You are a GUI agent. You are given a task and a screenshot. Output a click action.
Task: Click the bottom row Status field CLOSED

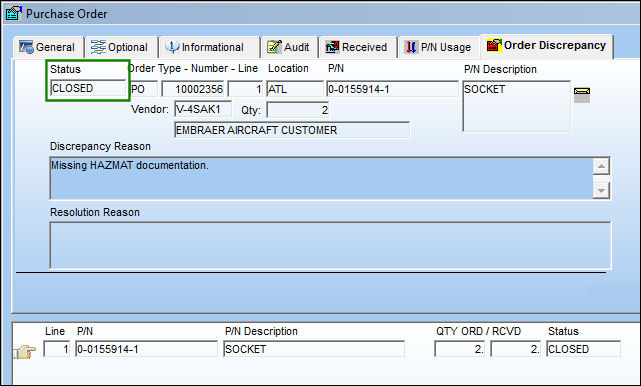tap(583, 349)
